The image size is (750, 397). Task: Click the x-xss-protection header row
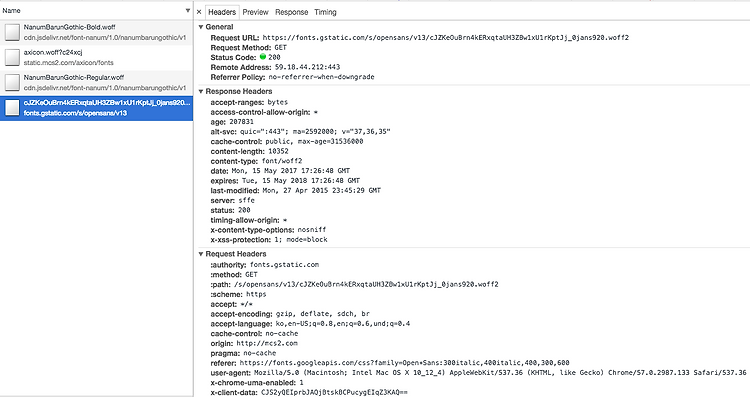click(269, 240)
